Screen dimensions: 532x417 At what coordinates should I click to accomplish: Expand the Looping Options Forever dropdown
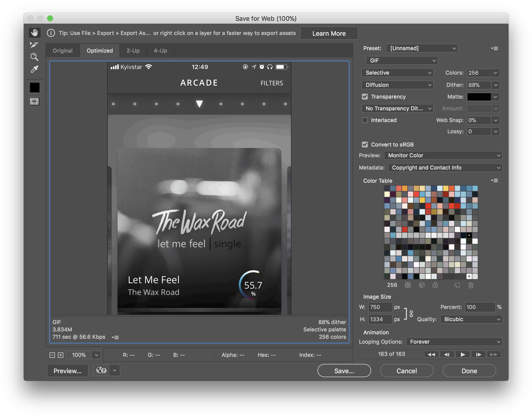point(454,342)
